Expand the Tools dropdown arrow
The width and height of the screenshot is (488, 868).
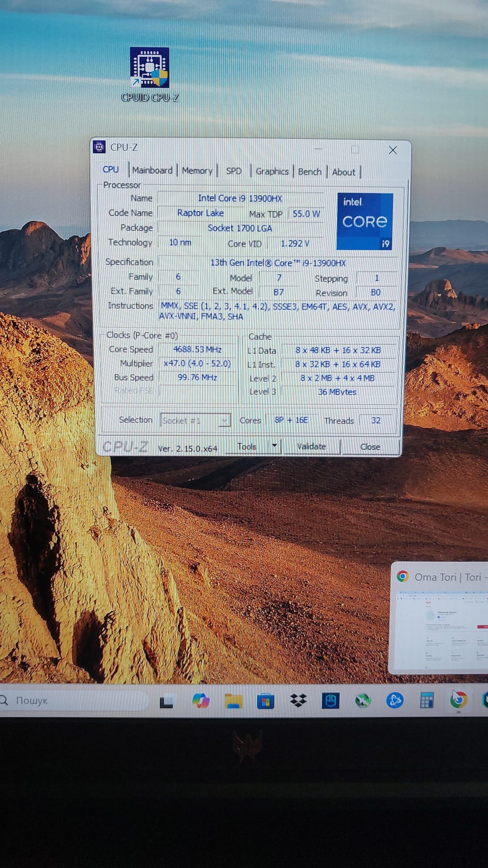click(274, 446)
